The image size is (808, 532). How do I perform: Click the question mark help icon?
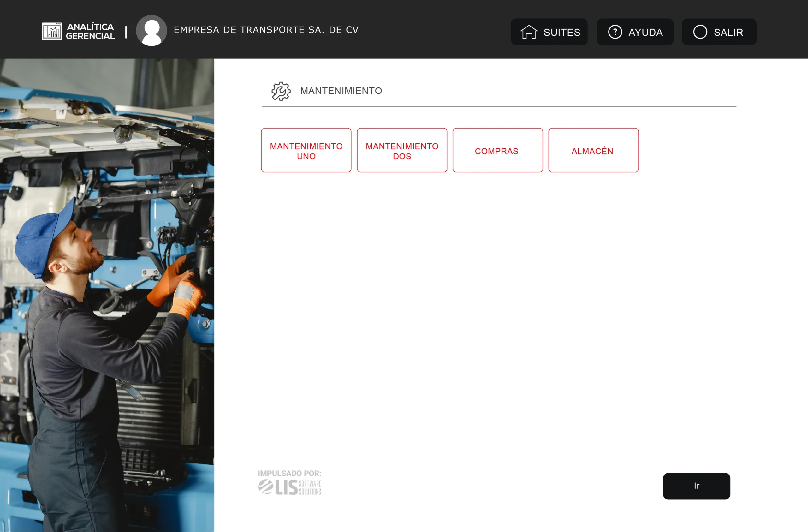(615, 32)
